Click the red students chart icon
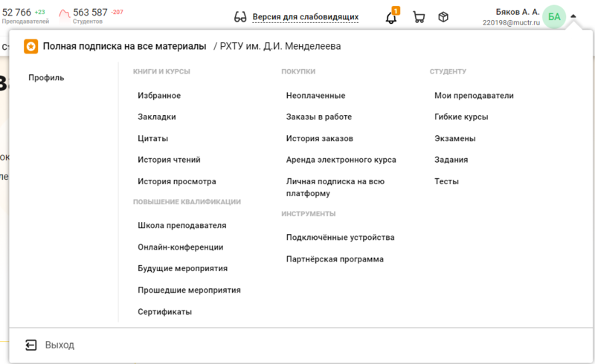595x364 pixels. click(65, 14)
